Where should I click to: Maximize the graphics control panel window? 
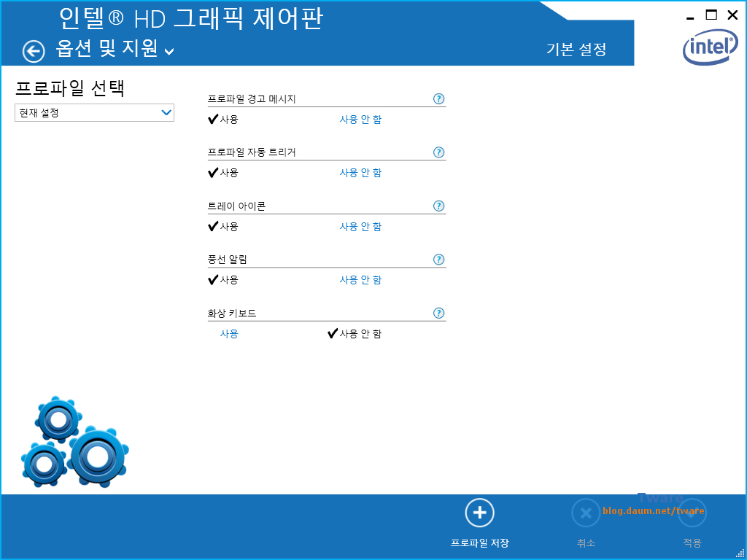(711, 15)
